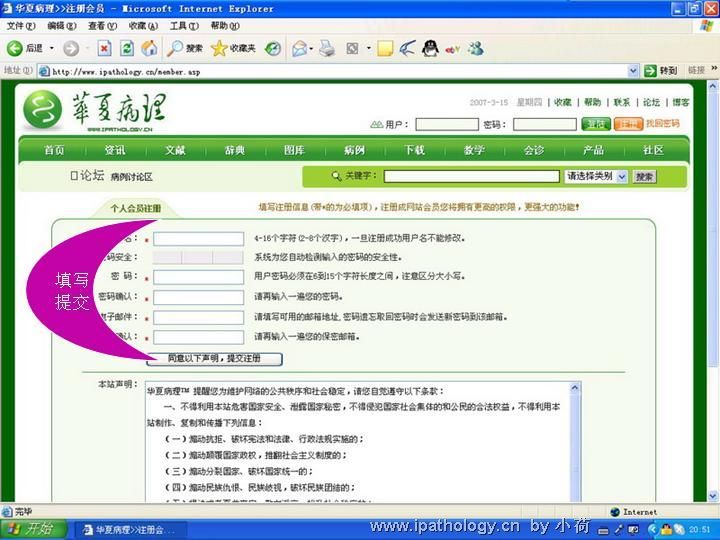Open Favorites star toolbar button

pyautogui.click(x=233, y=48)
